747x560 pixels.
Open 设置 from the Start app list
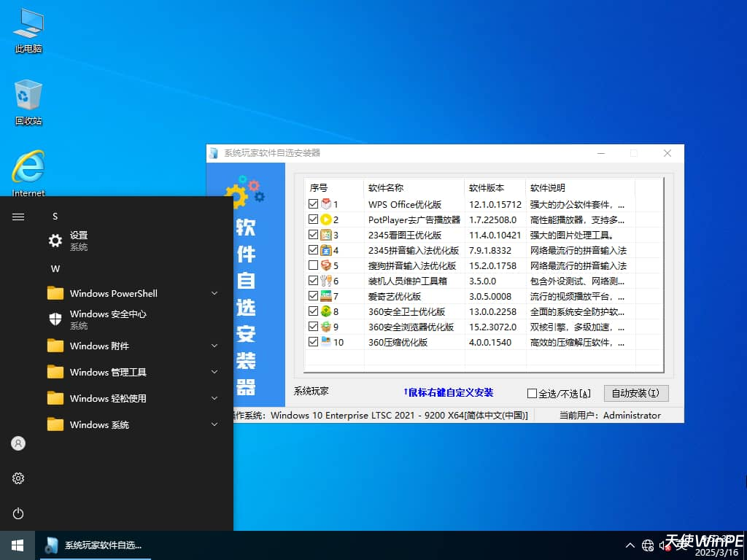click(x=133, y=241)
